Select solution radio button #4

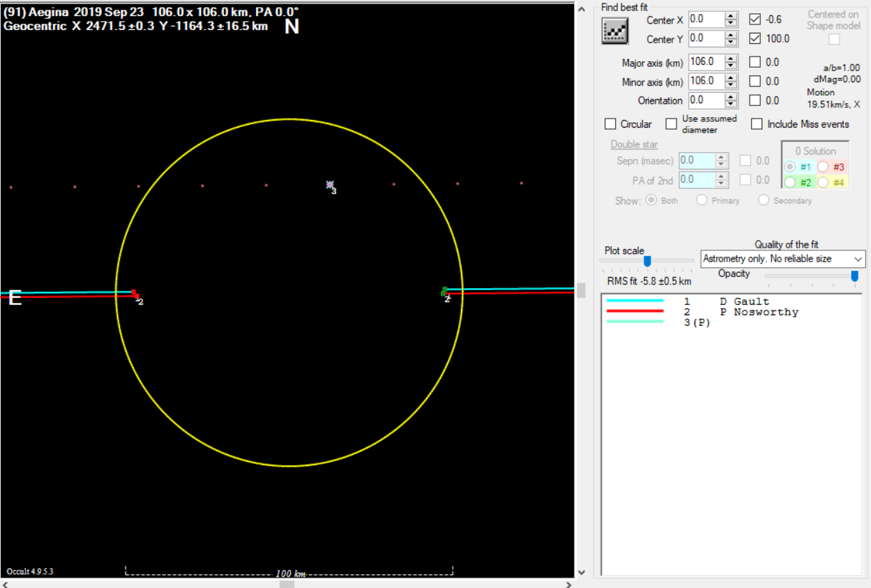click(823, 182)
